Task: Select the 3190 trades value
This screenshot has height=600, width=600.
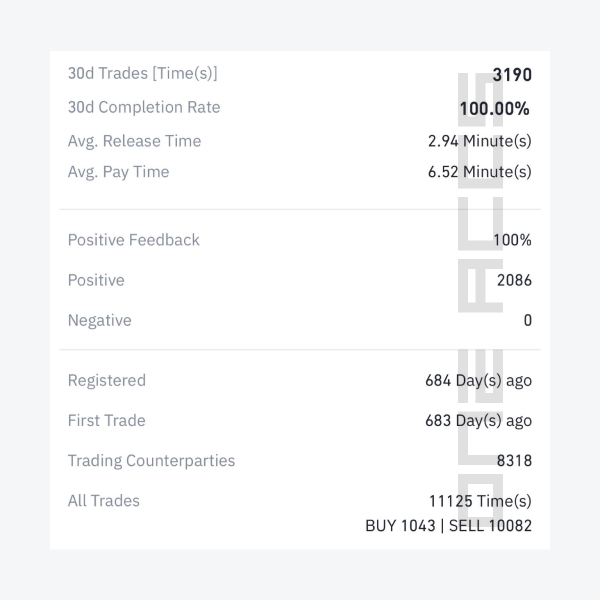Action: pos(512,75)
